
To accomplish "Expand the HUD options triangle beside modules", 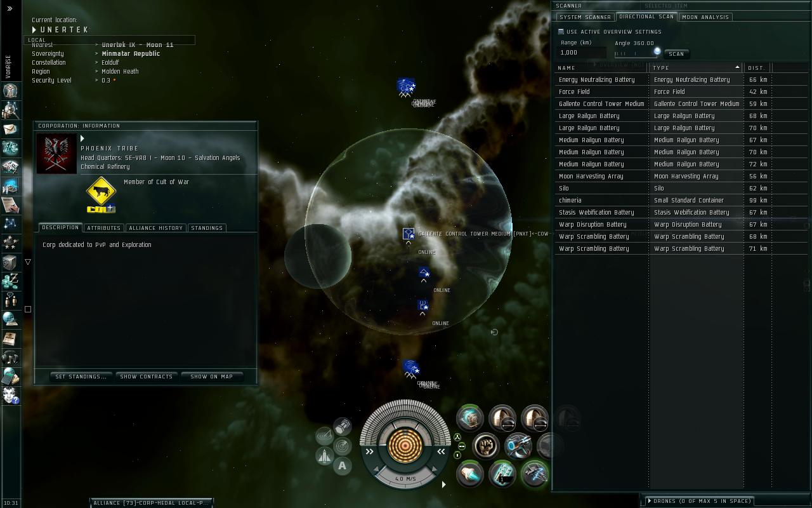I will pos(443,485).
